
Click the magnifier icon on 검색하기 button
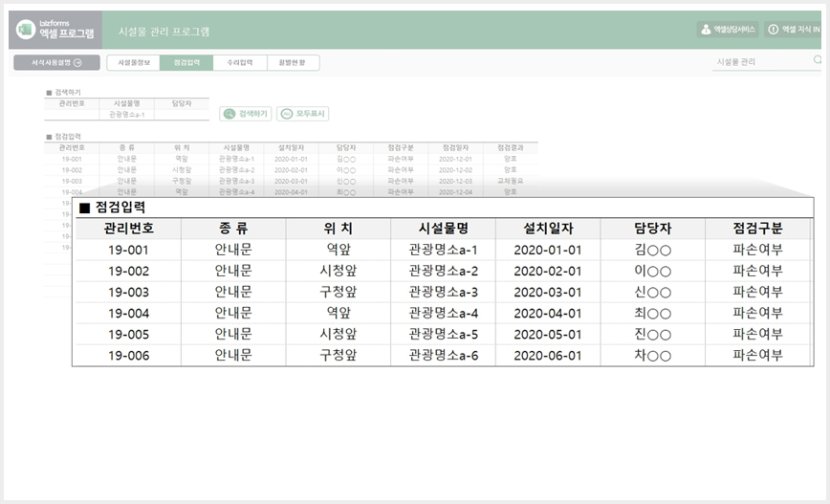click(x=229, y=114)
